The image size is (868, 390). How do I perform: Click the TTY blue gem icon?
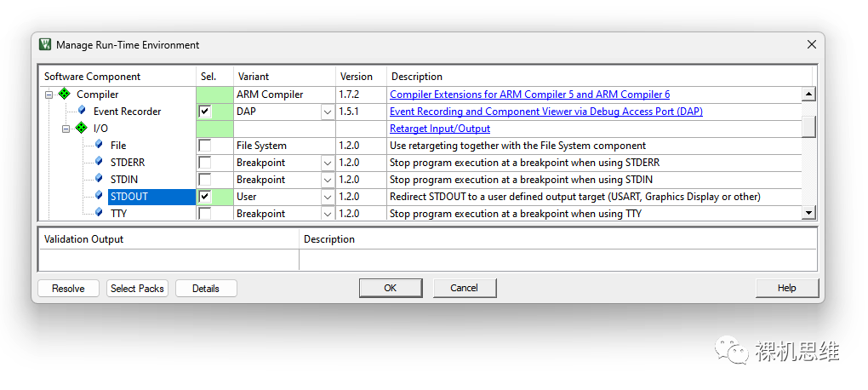[99, 213]
